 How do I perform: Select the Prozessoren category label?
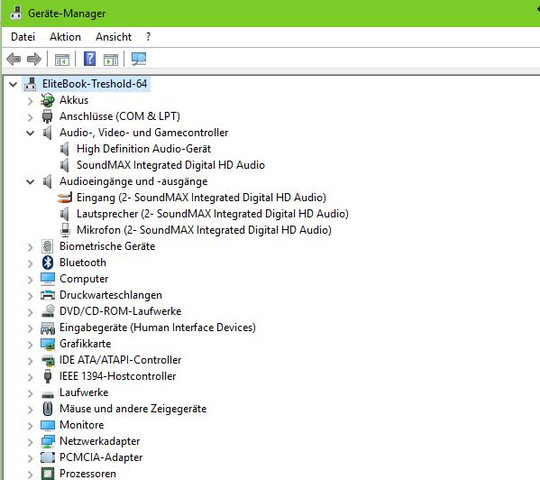pos(88,474)
